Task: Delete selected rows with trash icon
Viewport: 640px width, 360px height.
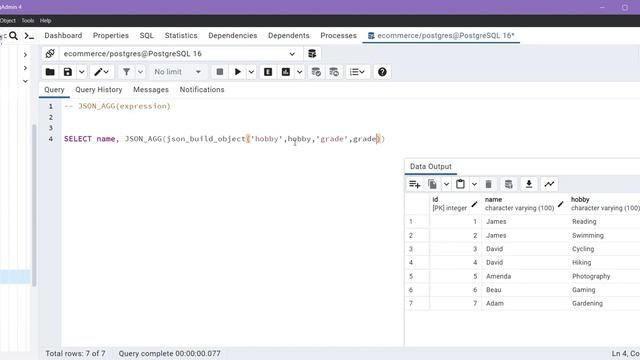Action: tap(488, 184)
